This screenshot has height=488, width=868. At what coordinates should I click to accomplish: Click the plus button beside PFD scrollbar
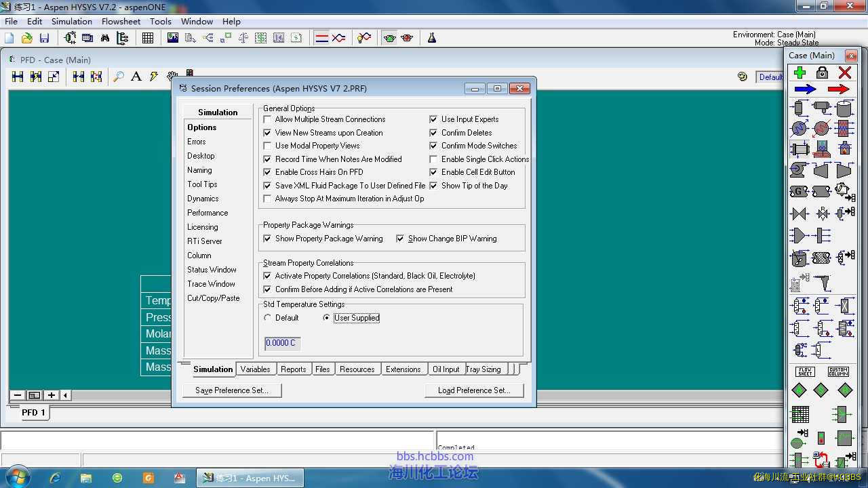52,395
